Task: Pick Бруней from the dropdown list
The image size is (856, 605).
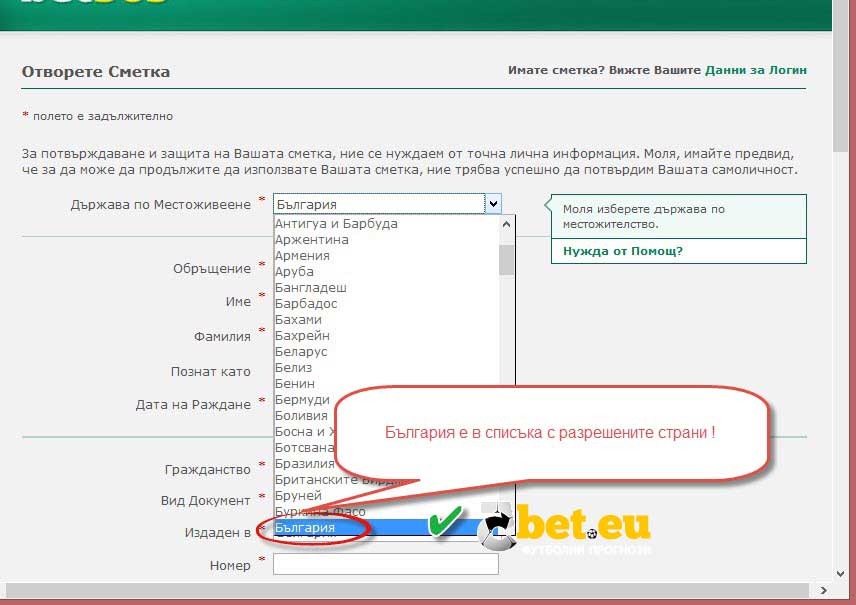Action: (x=298, y=496)
